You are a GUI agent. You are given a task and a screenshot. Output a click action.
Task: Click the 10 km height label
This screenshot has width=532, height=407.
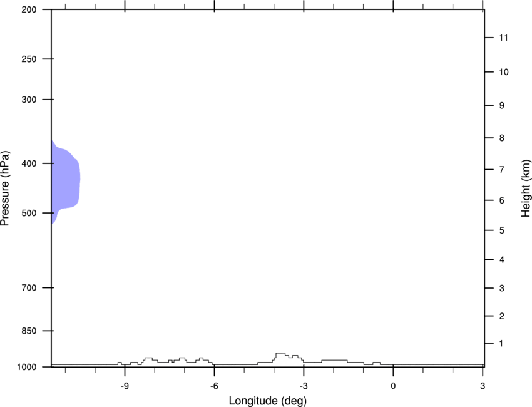pos(504,72)
